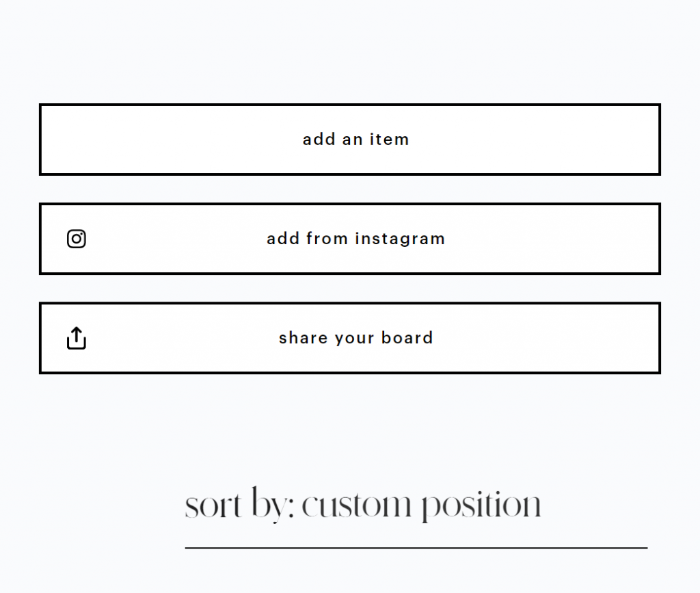Image resolution: width=700 pixels, height=593 pixels.
Task: Click the share upload arrow icon
Action: (77, 338)
